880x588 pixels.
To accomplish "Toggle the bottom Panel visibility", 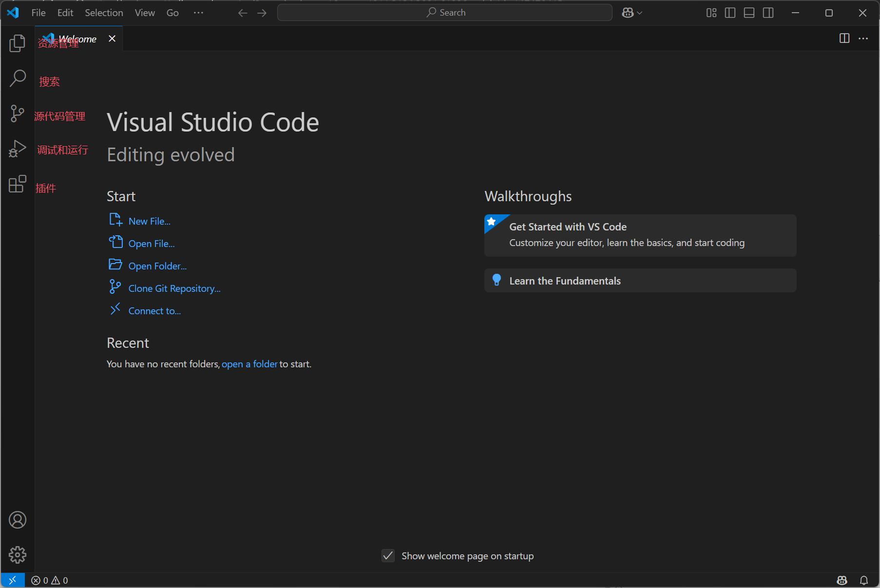I will pos(749,13).
